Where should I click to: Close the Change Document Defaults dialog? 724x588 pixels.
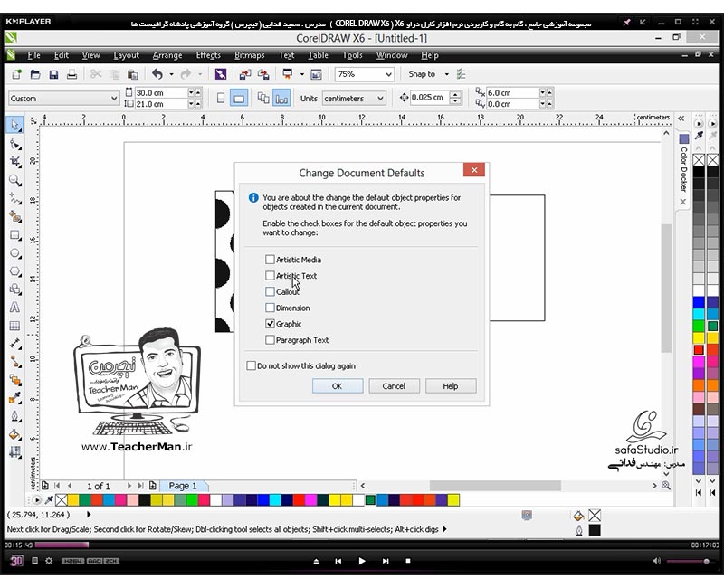pos(474,170)
